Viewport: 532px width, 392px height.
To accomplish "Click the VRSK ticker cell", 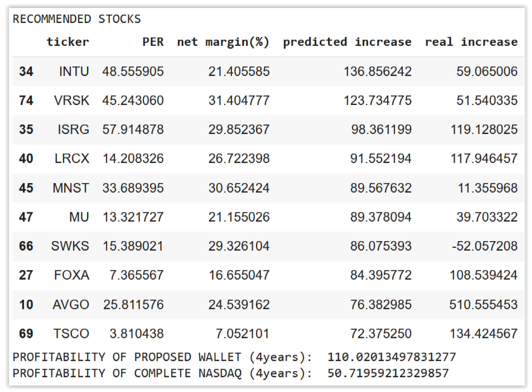I will point(72,100).
